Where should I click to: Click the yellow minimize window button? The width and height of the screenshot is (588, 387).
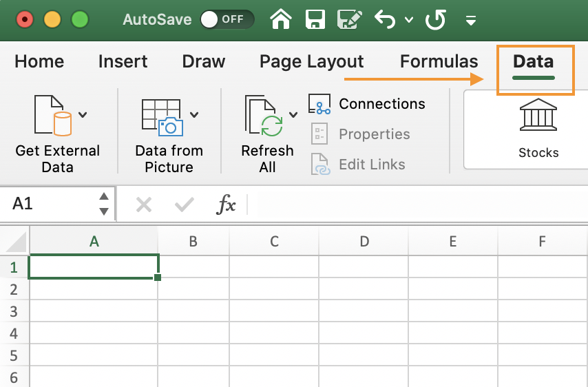click(52, 19)
